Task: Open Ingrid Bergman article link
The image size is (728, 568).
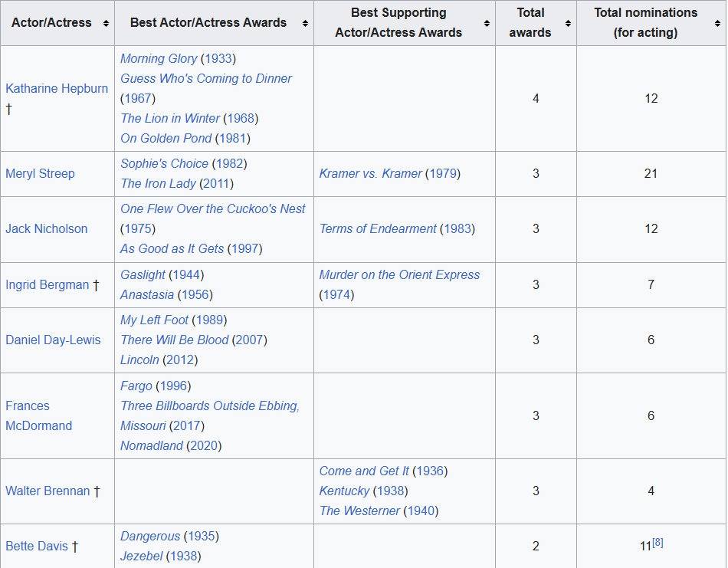Action: pos(48,284)
